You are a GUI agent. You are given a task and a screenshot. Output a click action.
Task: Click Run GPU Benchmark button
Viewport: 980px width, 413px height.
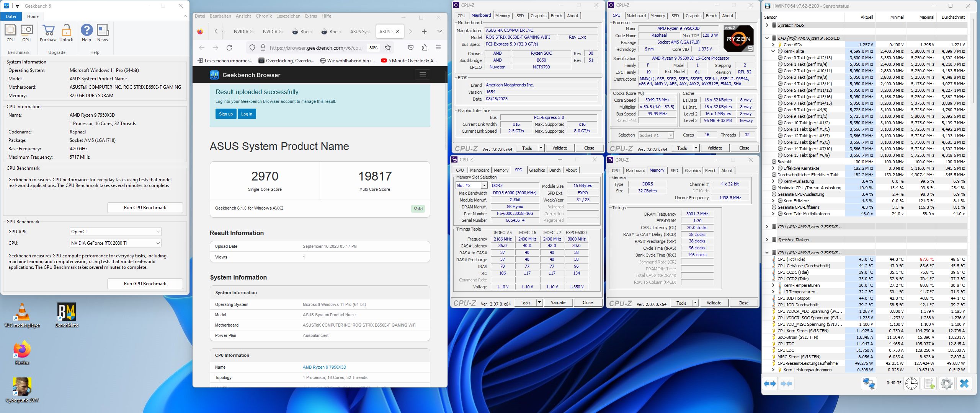(145, 284)
